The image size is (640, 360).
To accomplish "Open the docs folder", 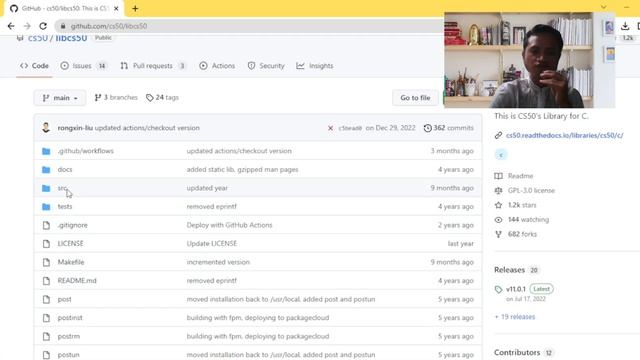I will (x=65, y=169).
